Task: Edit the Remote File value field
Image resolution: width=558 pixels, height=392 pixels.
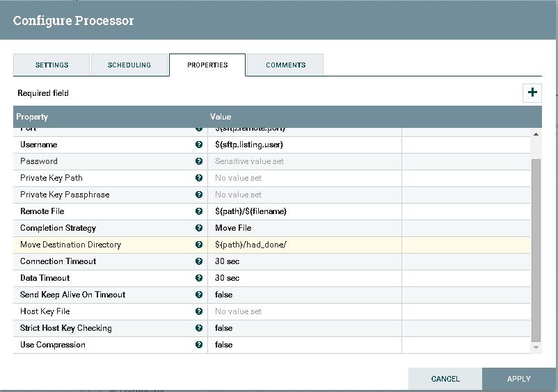Action: coord(304,211)
